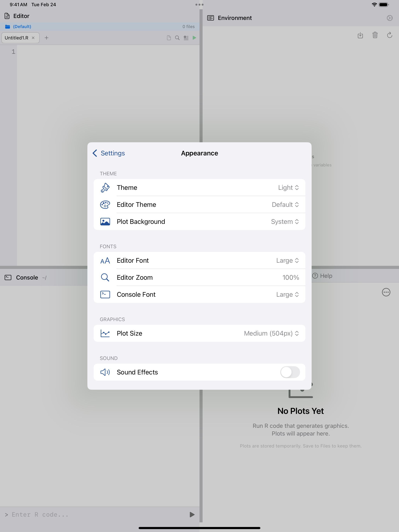Open more options in the Help panel
Screen dimensions: 399x532
[x=386, y=292]
